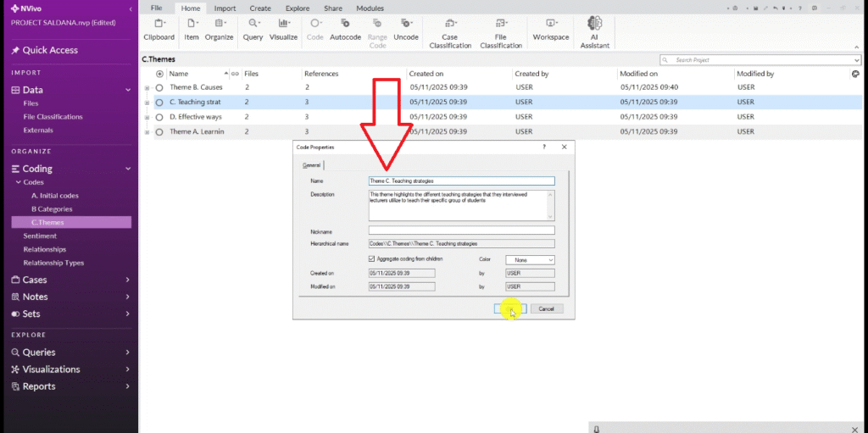The image size is (868, 433).
Task: Expand the Queries section in sidebar
Action: (x=127, y=353)
